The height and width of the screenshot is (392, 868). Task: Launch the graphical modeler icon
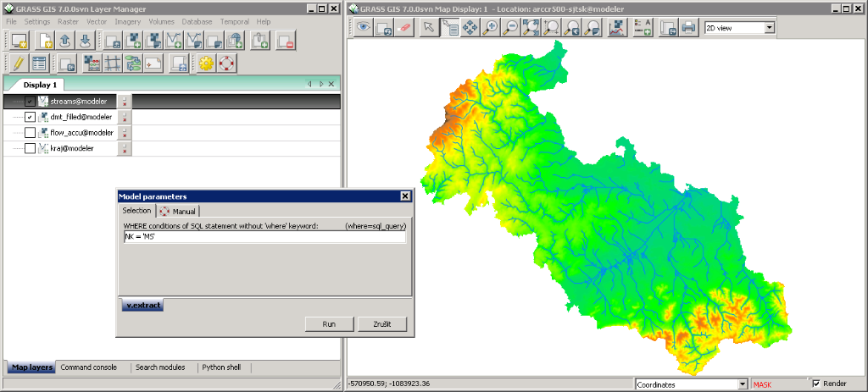point(133,63)
